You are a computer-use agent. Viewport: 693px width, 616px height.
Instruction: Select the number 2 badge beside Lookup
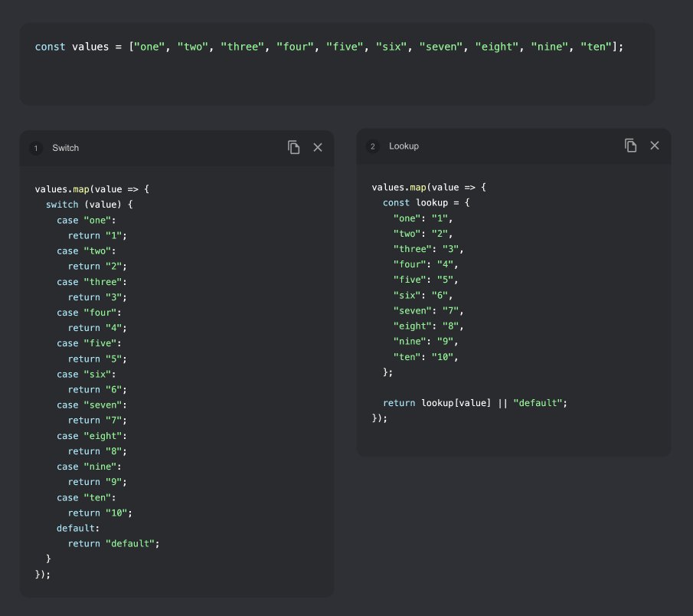[x=373, y=146]
